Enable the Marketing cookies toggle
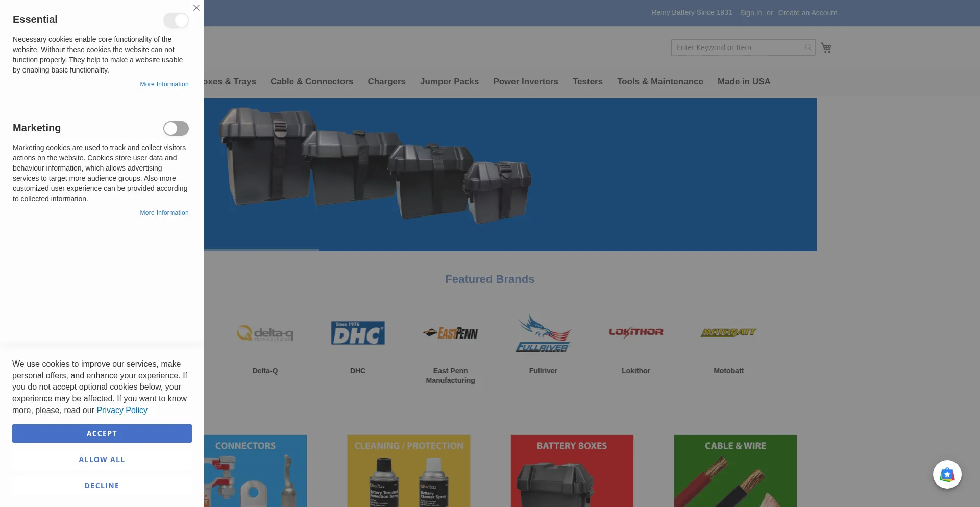 [x=176, y=128]
